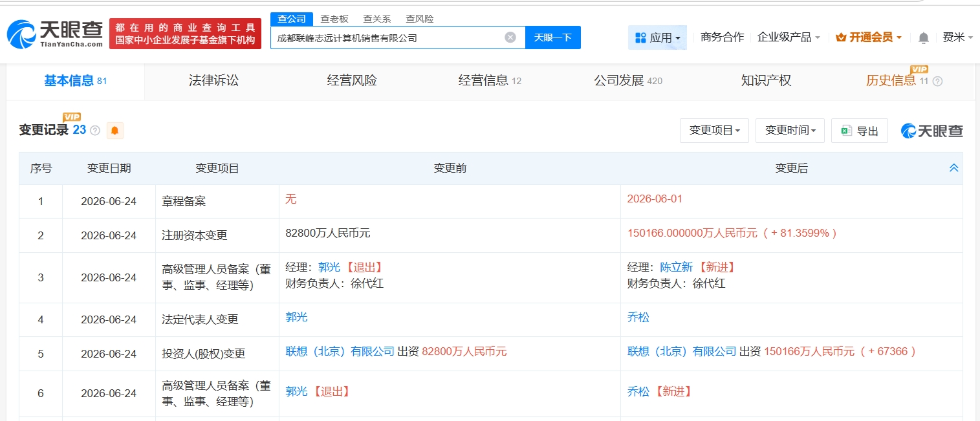Screen dimensions: 980x421
Task: Click the 商务合作 link
Action: [x=722, y=38]
